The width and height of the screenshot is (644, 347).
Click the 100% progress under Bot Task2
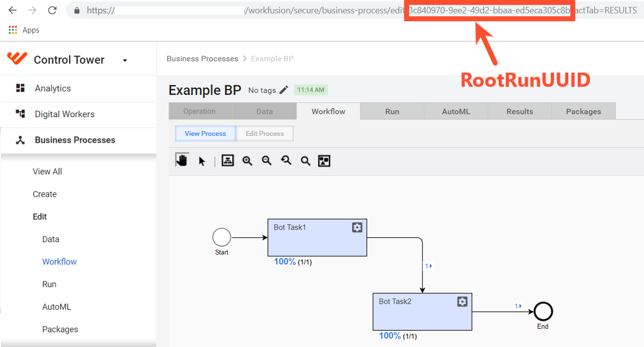[390, 336]
